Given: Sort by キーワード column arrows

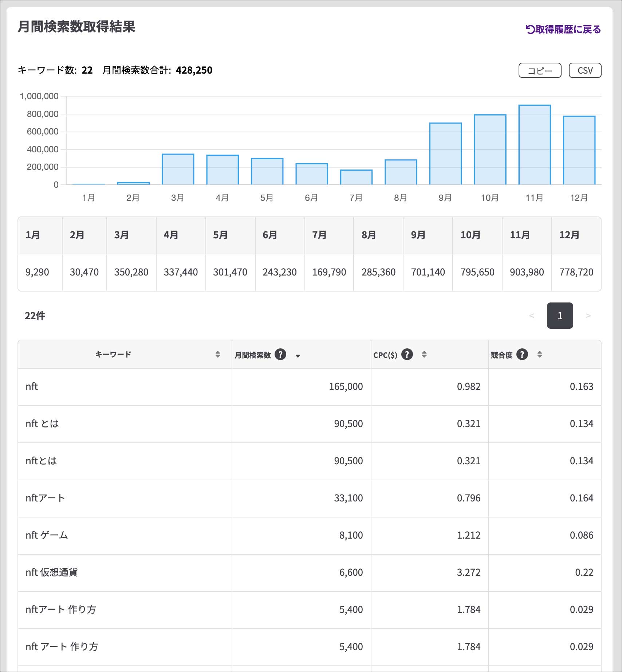Looking at the screenshot, I should click(217, 354).
